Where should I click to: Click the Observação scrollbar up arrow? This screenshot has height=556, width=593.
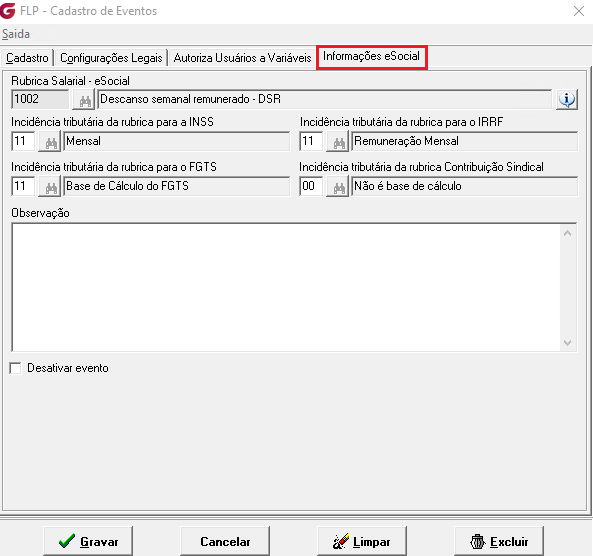coord(567,233)
